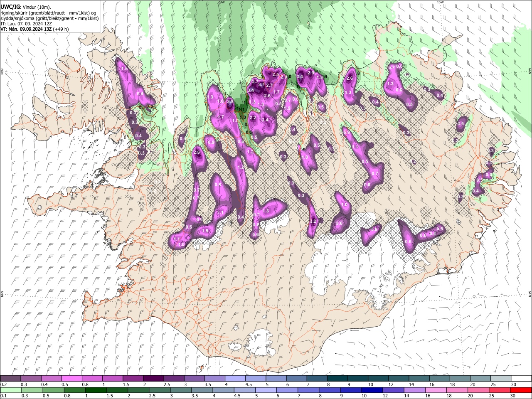The image size is (532, 399).
Task: Pick the pink 20 swatch in the rain legend
Action: pos(478,390)
